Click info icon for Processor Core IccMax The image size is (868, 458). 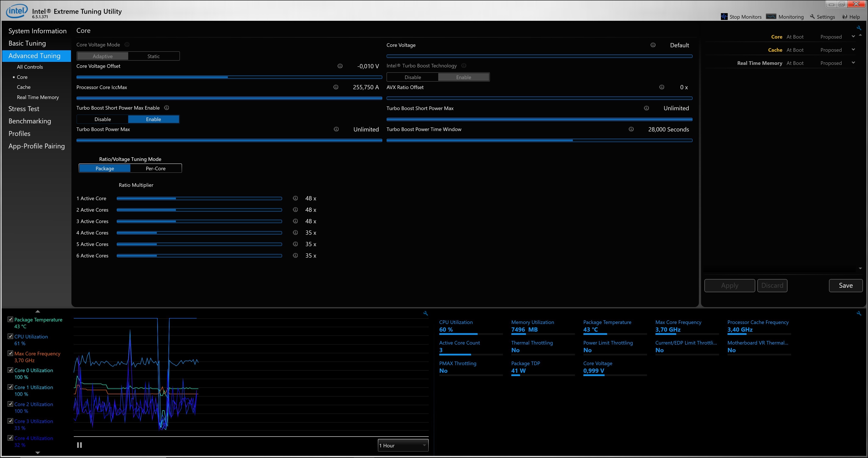336,87
